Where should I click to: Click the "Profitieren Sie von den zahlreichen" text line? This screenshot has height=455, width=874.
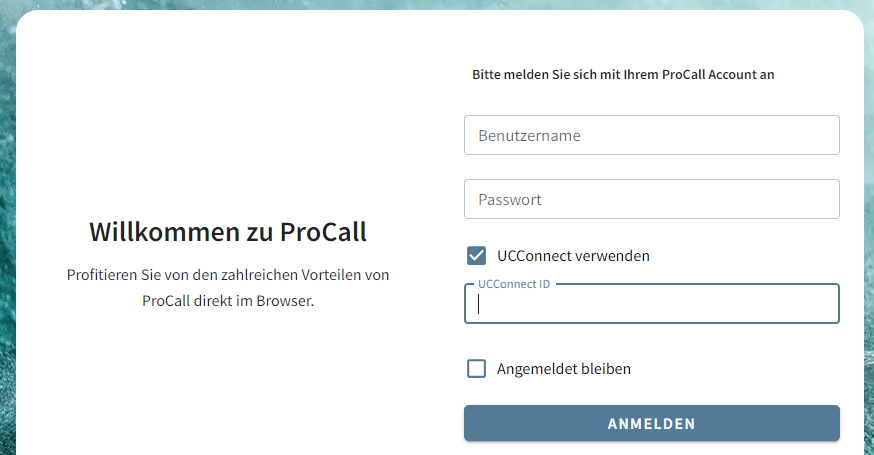[x=228, y=274]
